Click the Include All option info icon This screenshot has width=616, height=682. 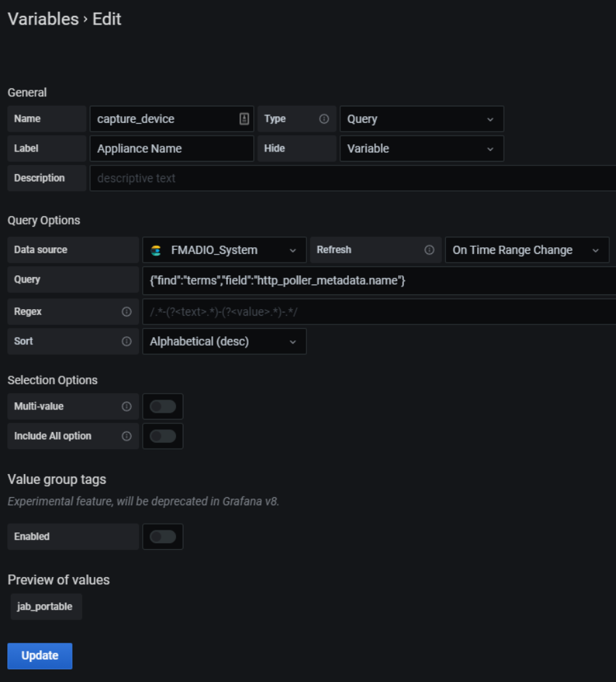pyautogui.click(x=126, y=436)
